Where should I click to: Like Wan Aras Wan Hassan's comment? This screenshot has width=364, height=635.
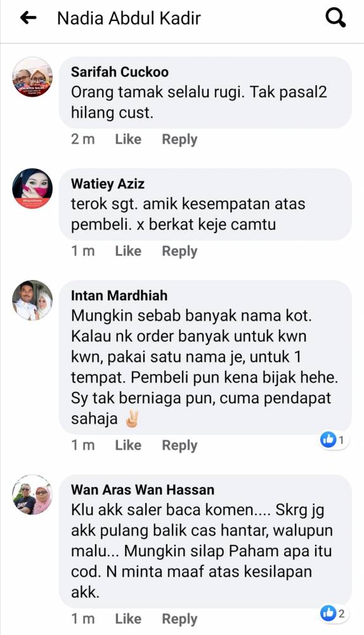click(x=128, y=618)
